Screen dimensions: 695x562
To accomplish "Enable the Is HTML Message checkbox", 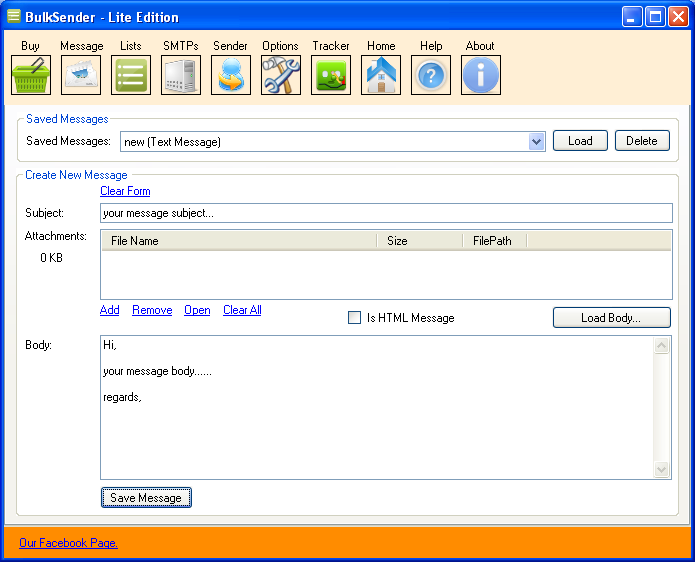I will coord(355,317).
